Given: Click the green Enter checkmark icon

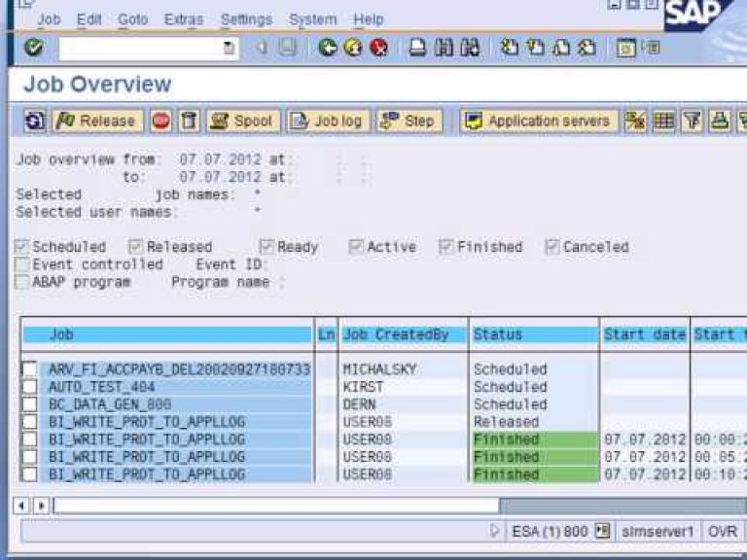Looking at the screenshot, I should click(x=33, y=47).
